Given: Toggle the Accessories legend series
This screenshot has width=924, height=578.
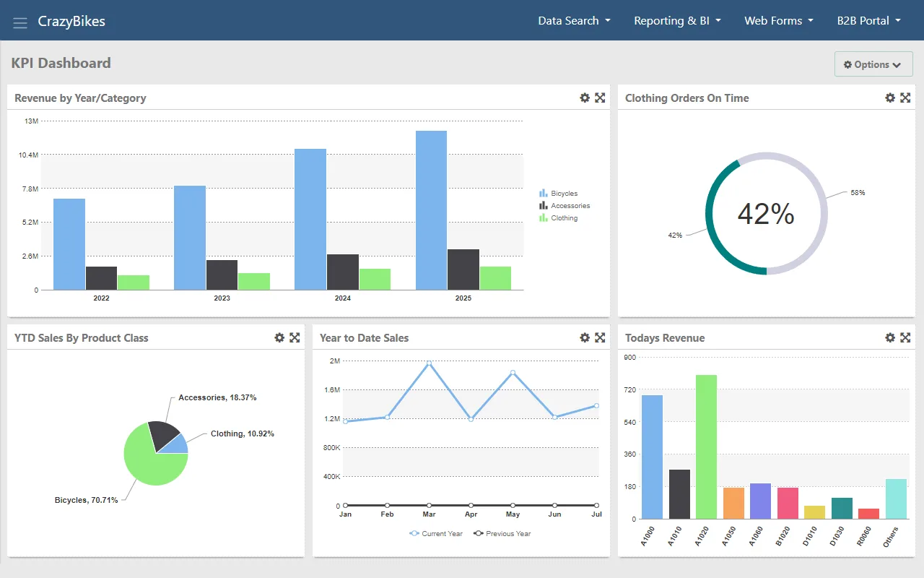Looking at the screenshot, I should coord(565,206).
